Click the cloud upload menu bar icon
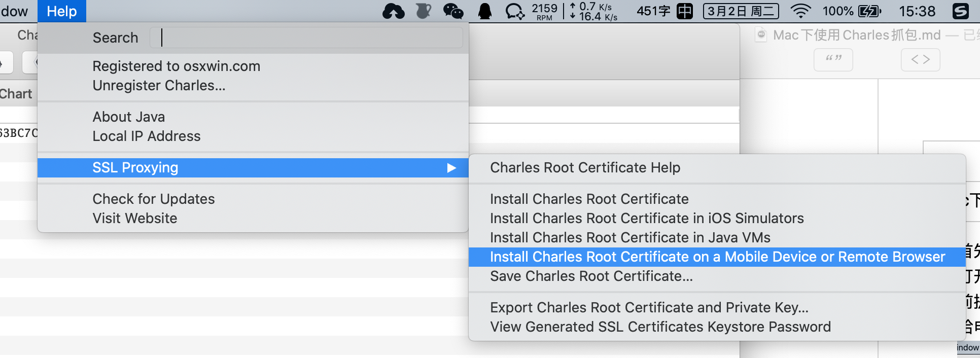 point(393,11)
